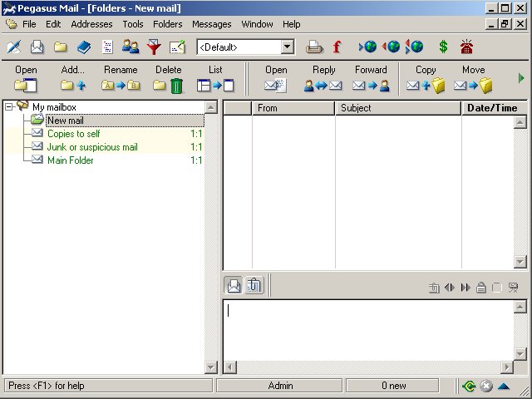The height and width of the screenshot is (399, 532).
Task: Click the 0 new status bar field
Action: coord(392,386)
